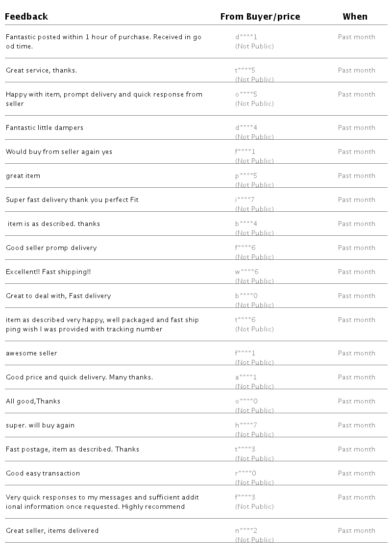
Task: Select the "Excellent!! Fast shipping!!" feedback text
Action: [x=48, y=272]
